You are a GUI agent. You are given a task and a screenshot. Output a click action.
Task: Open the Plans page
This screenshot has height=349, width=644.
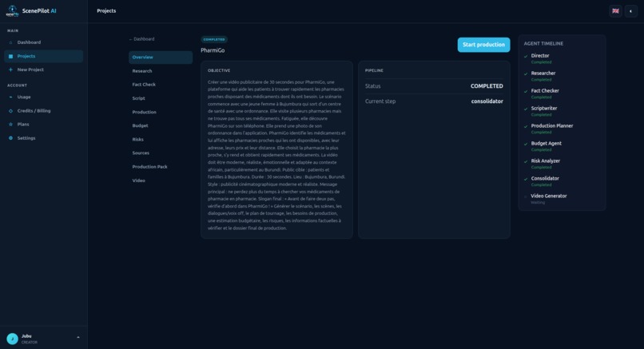[x=43, y=125]
